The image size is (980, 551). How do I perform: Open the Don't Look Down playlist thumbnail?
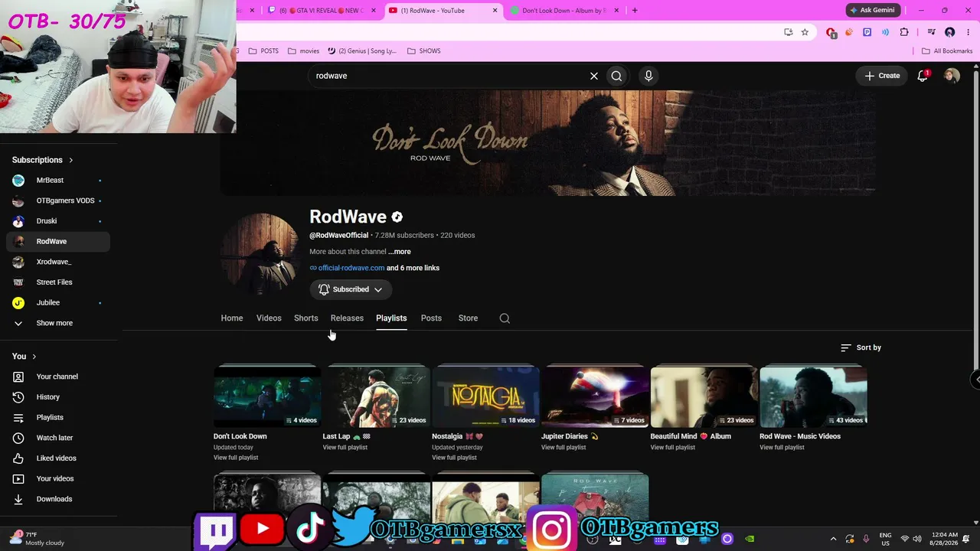click(x=267, y=397)
